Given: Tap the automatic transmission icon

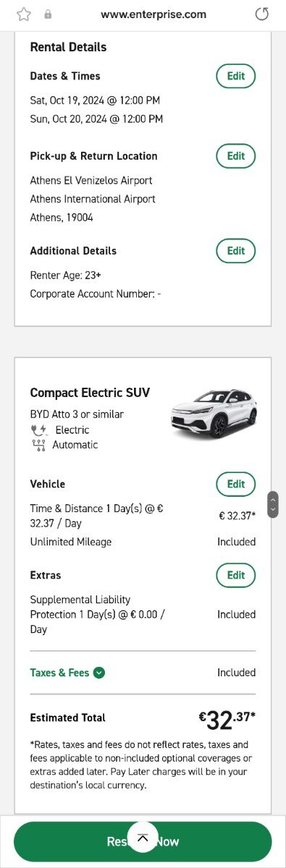Looking at the screenshot, I should 38,445.
